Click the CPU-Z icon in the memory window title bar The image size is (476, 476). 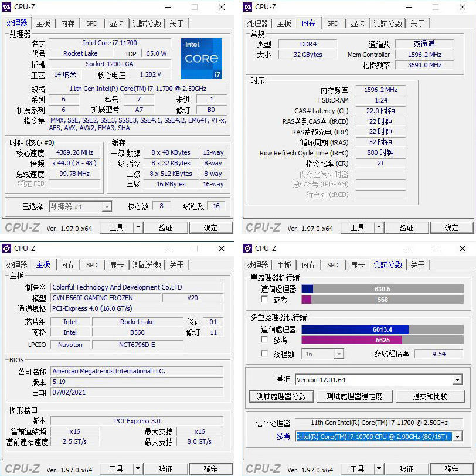248,6
